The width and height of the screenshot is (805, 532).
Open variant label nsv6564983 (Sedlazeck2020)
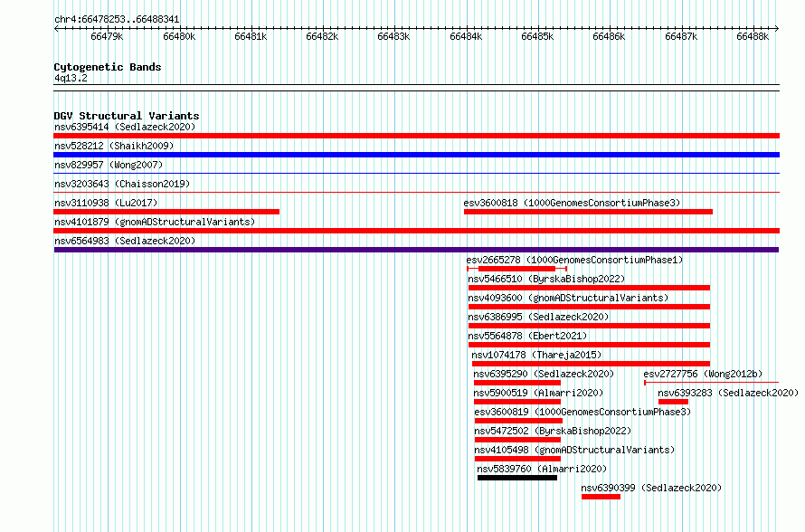pos(125,241)
